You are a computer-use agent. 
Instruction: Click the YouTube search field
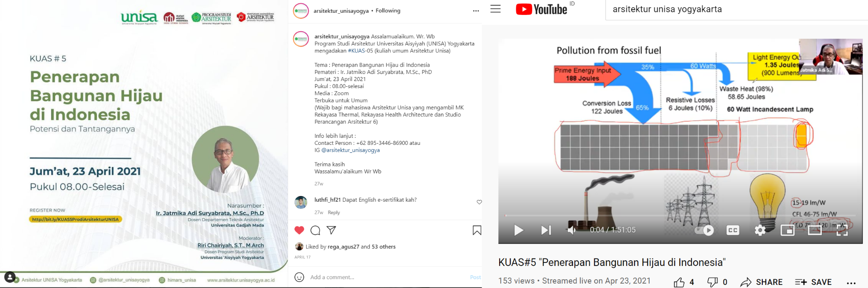click(737, 9)
